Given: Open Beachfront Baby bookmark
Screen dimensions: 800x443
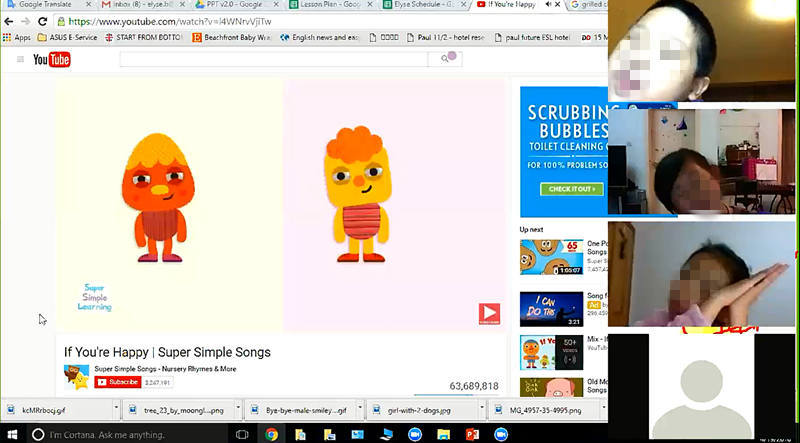Looking at the screenshot, I should [x=232, y=37].
